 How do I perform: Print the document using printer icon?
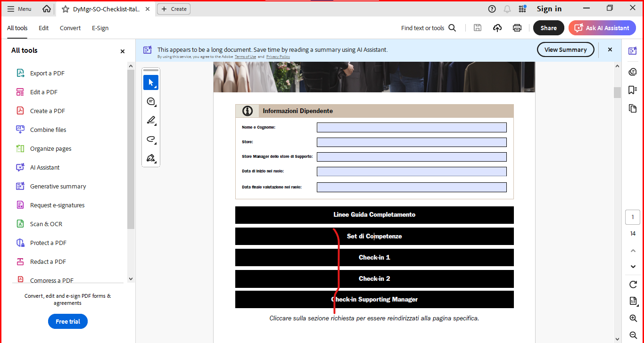[x=517, y=28]
